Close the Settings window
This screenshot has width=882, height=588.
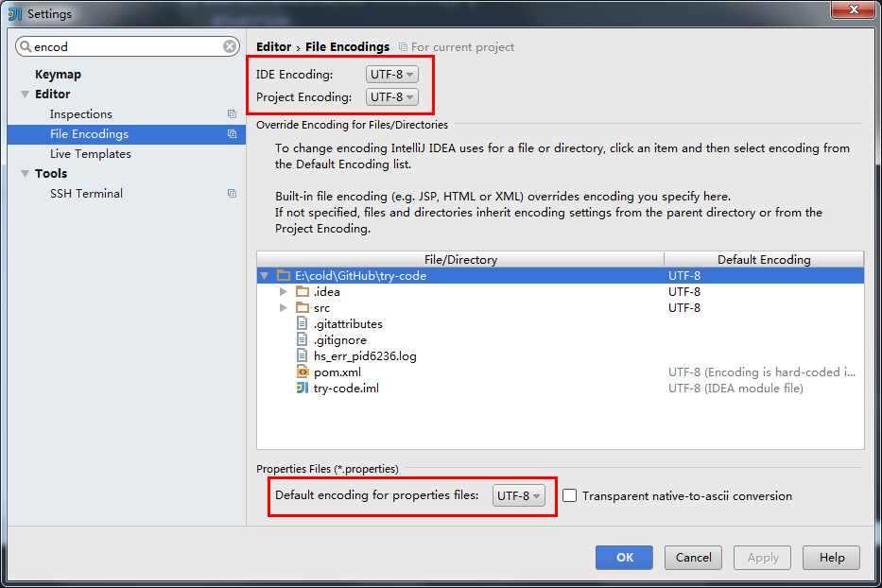854,9
